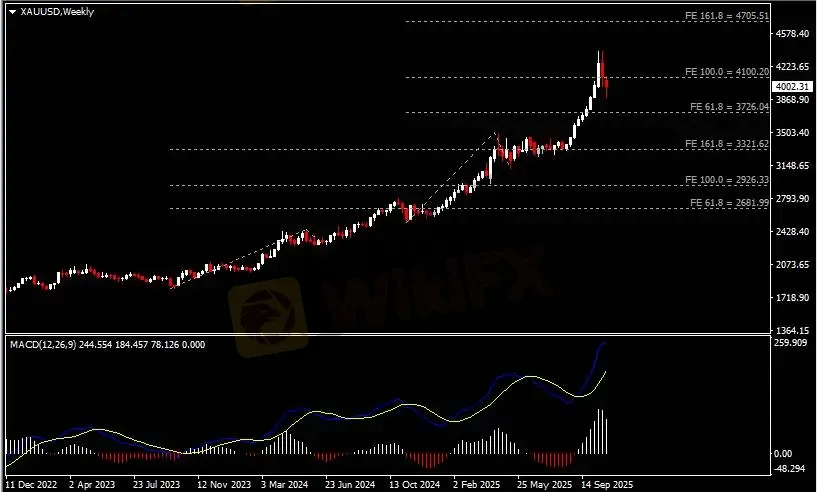Select the XAUUSD,Weekly chart title
817x492 pixels.
[x=57, y=11]
